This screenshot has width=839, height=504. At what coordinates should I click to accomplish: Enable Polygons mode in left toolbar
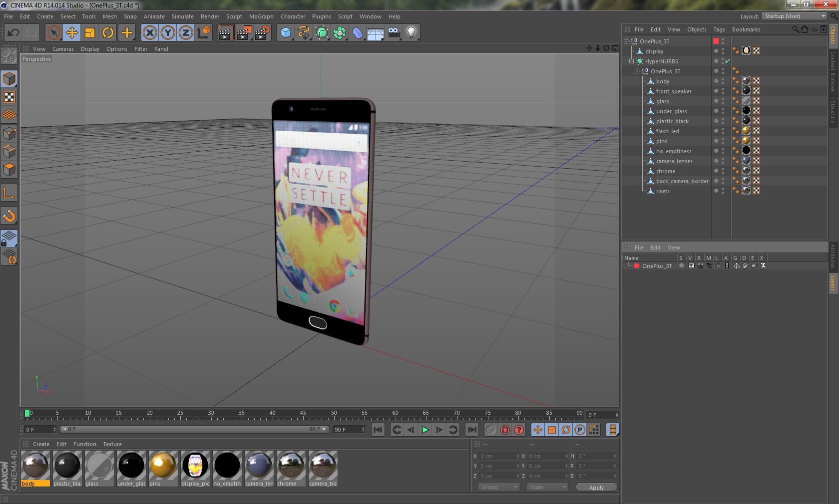9,170
